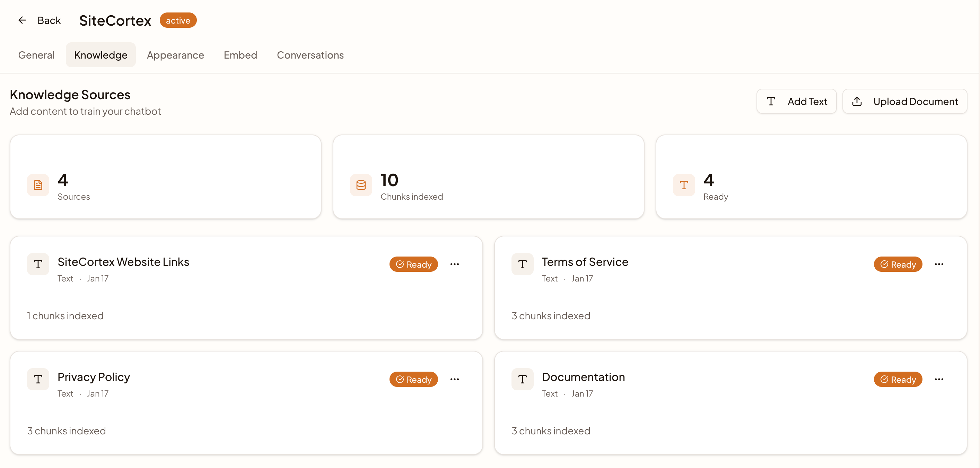Switch to the General tab

pyautogui.click(x=36, y=55)
